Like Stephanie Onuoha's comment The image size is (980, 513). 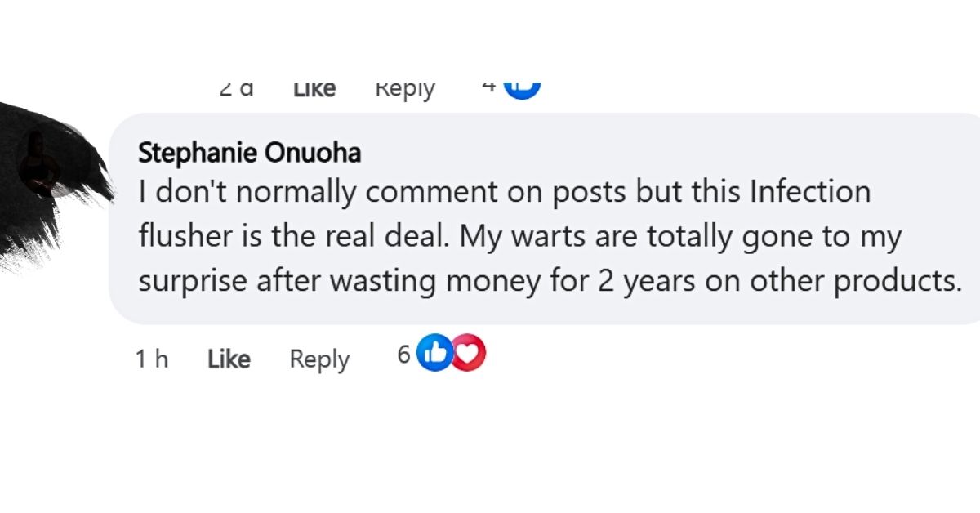[229, 359]
